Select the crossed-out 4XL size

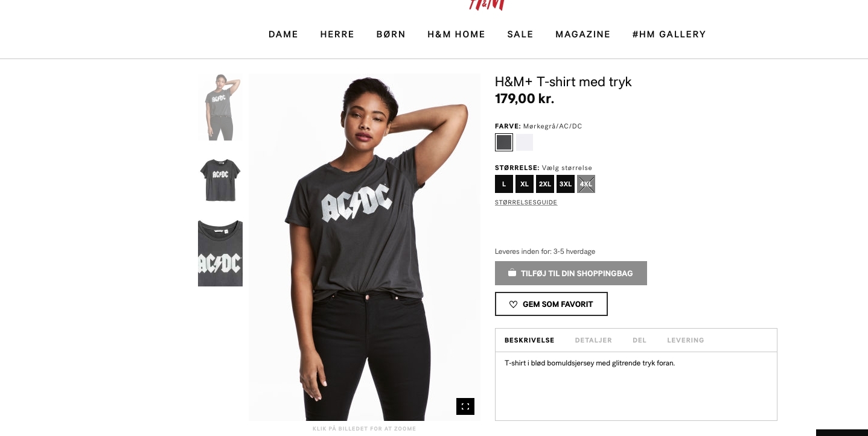pos(586,184)
